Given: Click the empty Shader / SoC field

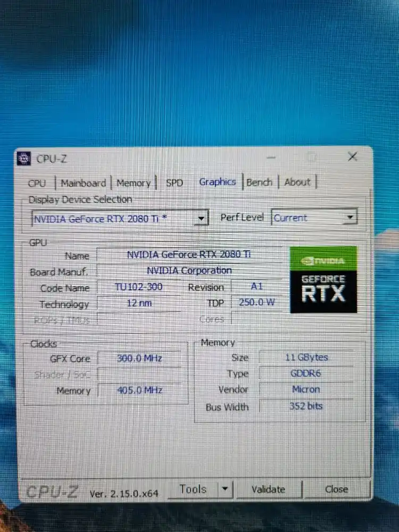Looking at the screenshot, I should click(x=139, y=374).
